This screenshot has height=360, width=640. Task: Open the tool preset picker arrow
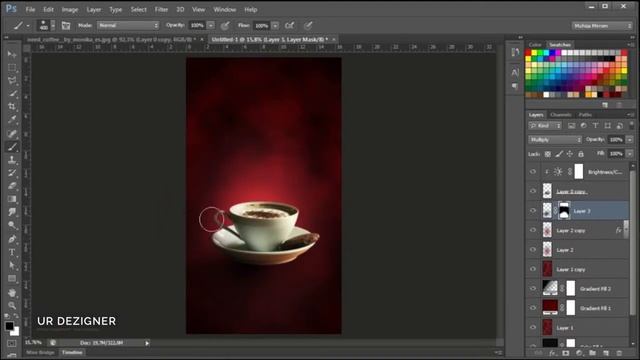(x=28, y=26)
